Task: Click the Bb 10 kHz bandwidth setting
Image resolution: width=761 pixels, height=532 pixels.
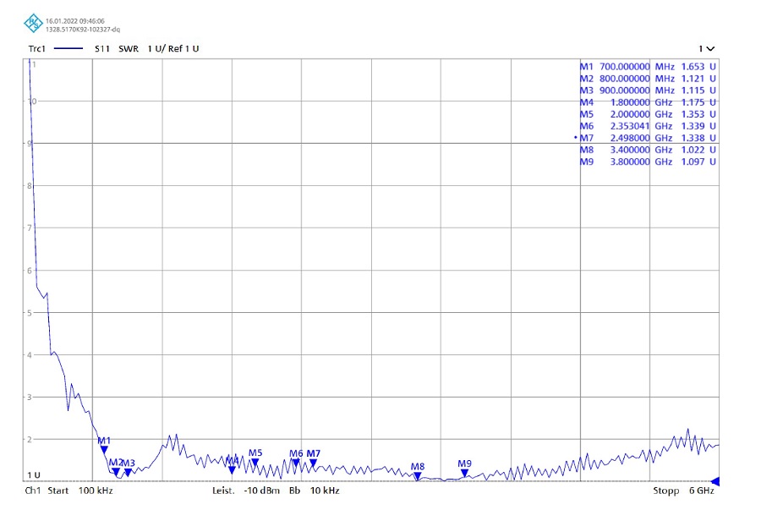Action: click(x=314, y=491)
